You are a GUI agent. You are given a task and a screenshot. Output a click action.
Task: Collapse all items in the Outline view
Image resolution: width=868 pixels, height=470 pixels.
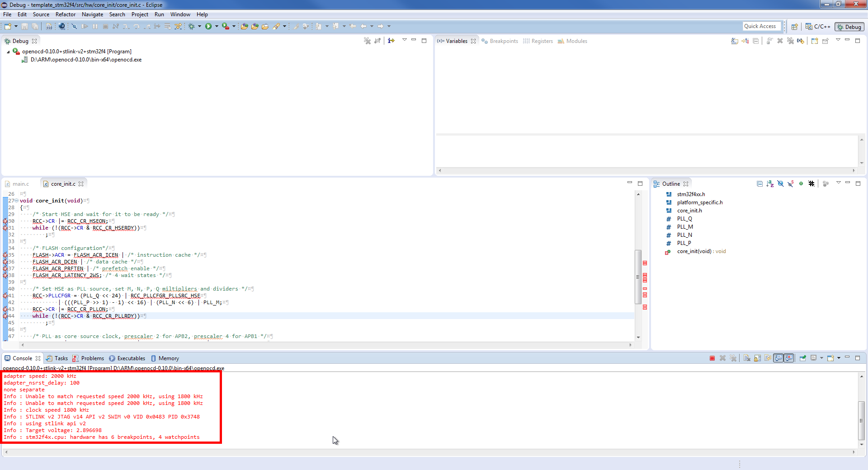pyautogui.click(x=759, y=184)
